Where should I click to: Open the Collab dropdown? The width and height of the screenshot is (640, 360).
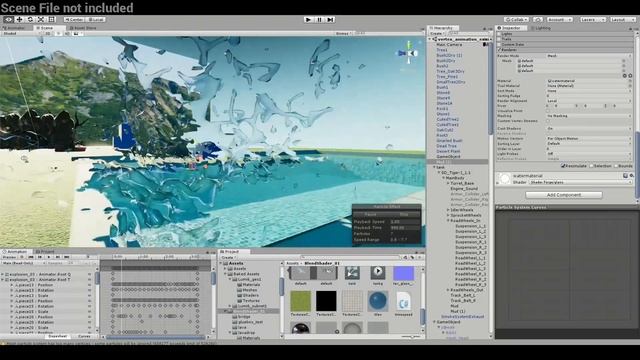[x=516, y=19]
